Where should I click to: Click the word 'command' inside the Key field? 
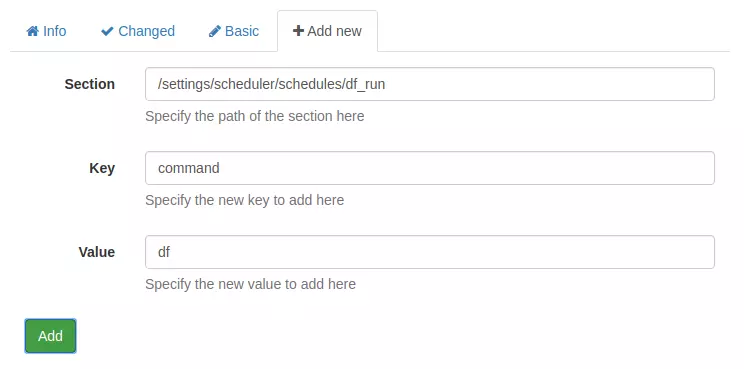pos(189,168)
